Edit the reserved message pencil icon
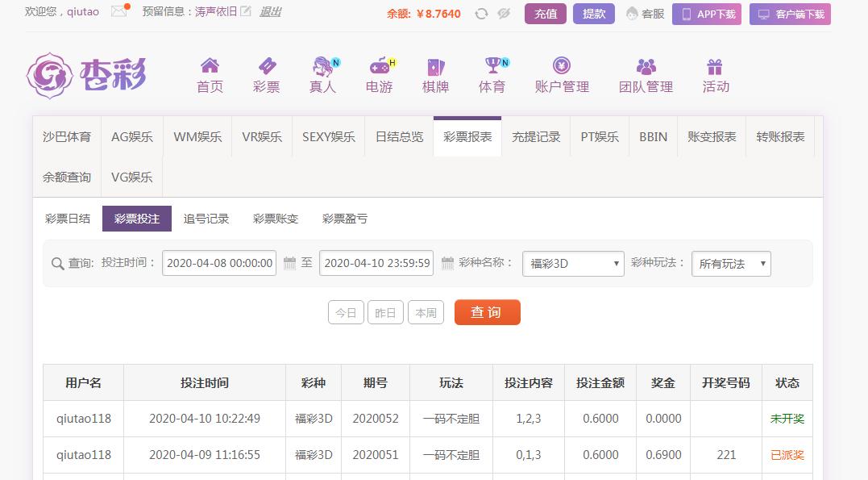 point(246,12)
